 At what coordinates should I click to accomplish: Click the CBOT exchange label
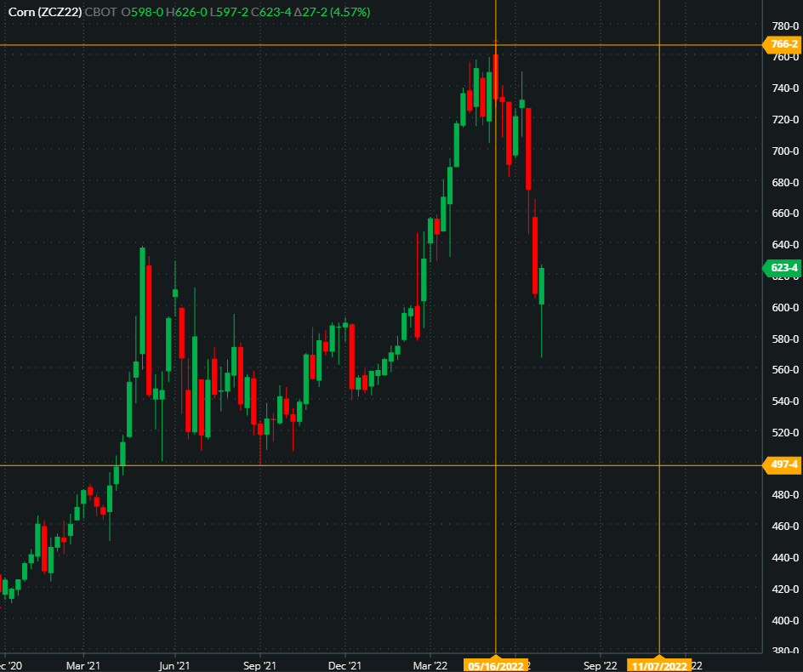point(101,12)
